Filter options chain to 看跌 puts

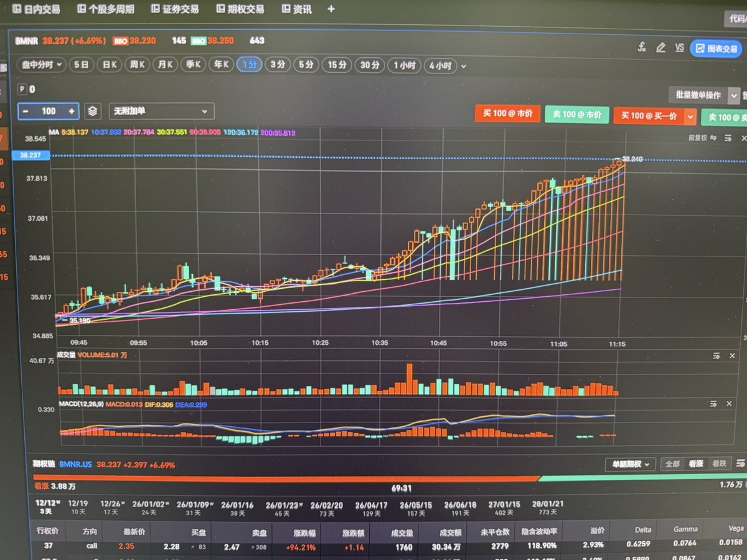coord(719,464)
